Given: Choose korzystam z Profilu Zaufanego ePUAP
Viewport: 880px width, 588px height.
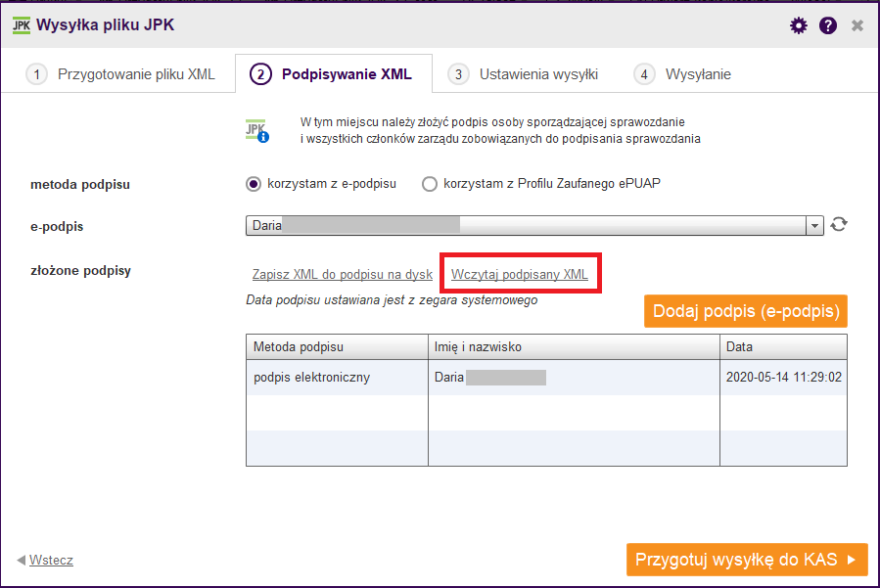Looking at the screenshot, I should [430, 184].
